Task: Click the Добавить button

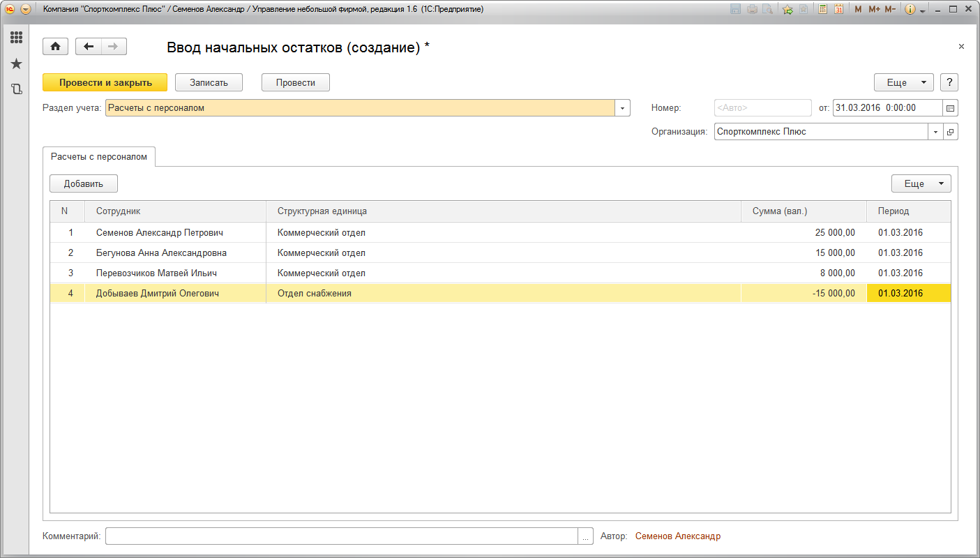Action: pyautogui.click(x=84, y=183)
